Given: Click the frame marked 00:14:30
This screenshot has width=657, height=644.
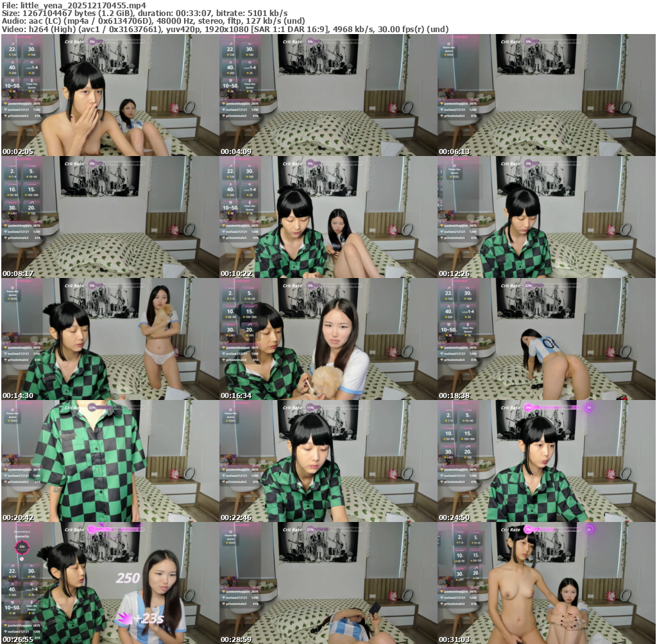Looking at the screenshot, I should tap(110, 339).
